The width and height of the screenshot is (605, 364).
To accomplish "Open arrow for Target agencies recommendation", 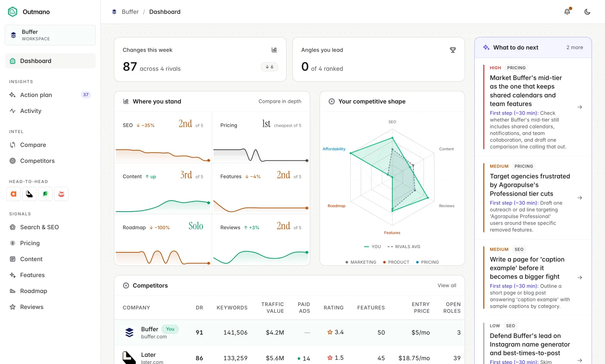I will coord(580,198).
